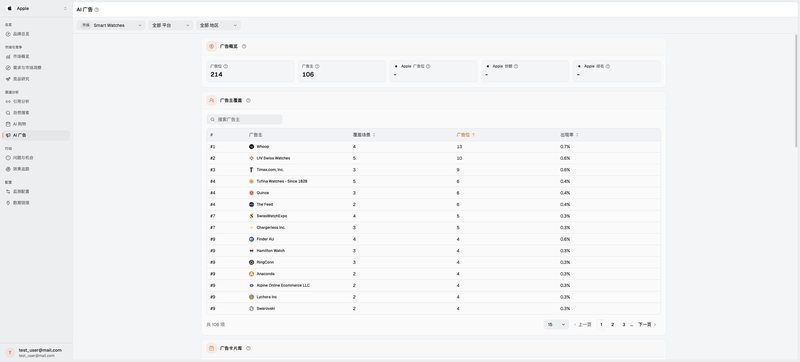Open 问题与机会 in the sidebar
Screen dimensions: 800x362
click(36, 158)
